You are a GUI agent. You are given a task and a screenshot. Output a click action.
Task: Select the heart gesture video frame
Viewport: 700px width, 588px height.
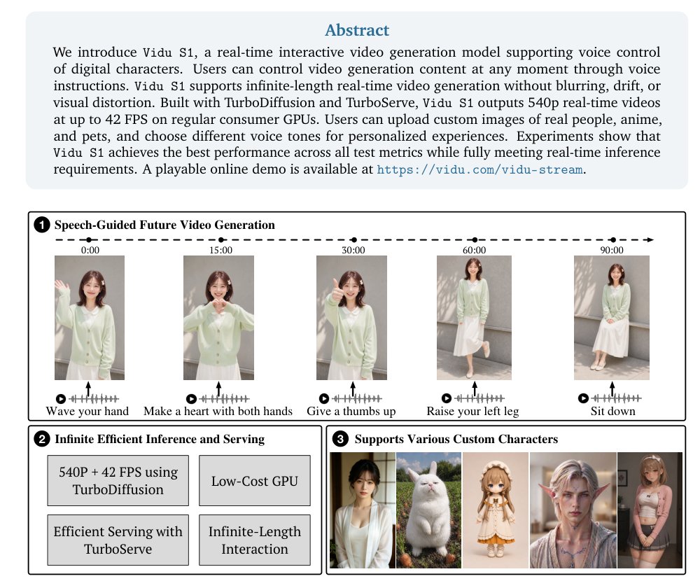pyautogui.click(x=218, y=317)
